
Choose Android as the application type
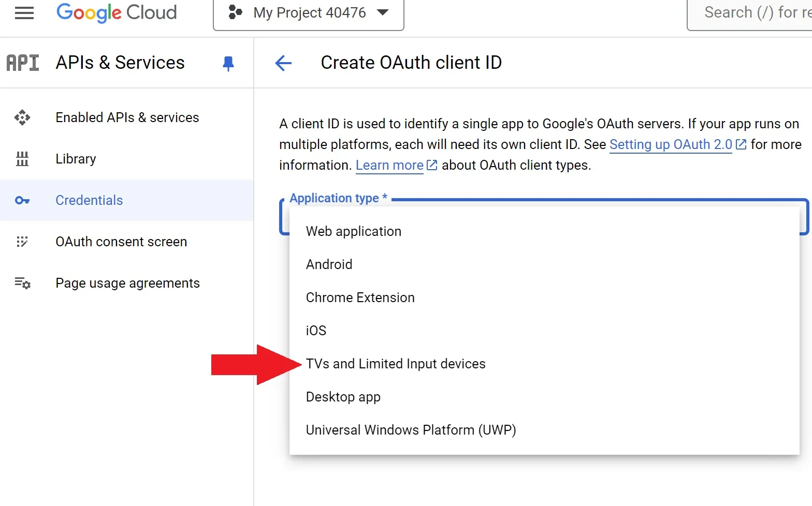pos(329,264)
